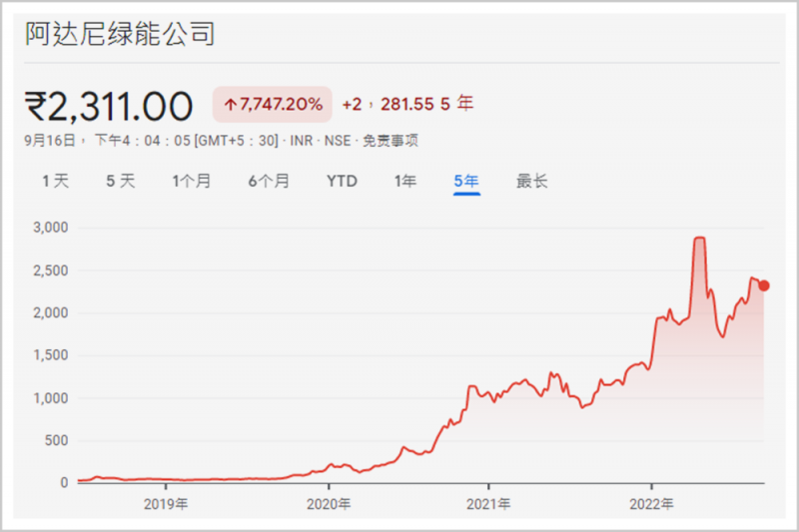Click the upward arrow in percentage badge
The width and height of the screenshot is (799, 532).
tap(229, 104)
